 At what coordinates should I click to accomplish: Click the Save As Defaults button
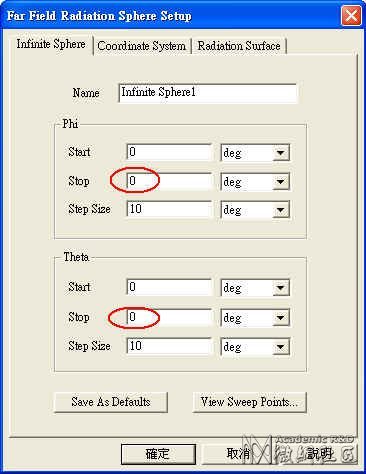click(111, 402)
